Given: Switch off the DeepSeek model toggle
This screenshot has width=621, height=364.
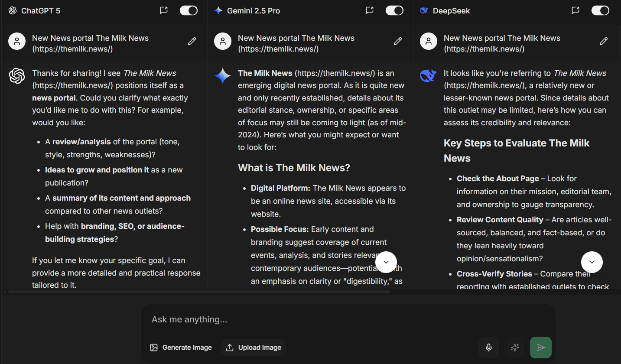Looking at the screenshot, I should (600, 10).
